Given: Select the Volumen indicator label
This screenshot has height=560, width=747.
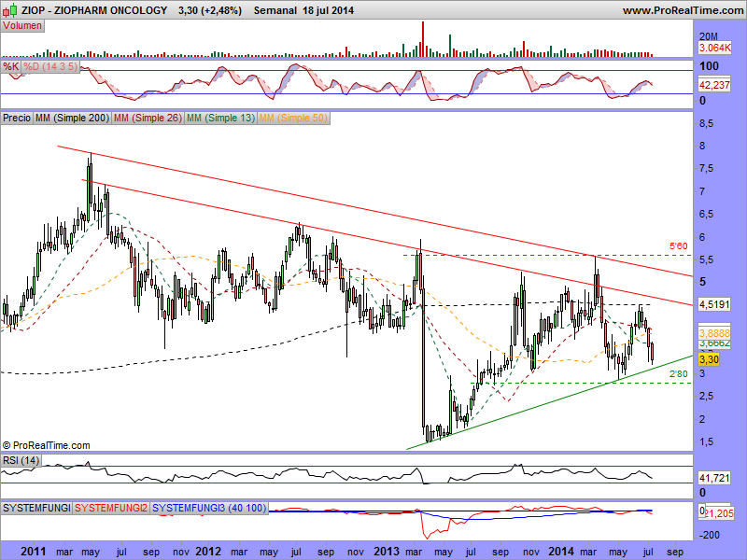Looking at the screenshot, I should [22, 26].
